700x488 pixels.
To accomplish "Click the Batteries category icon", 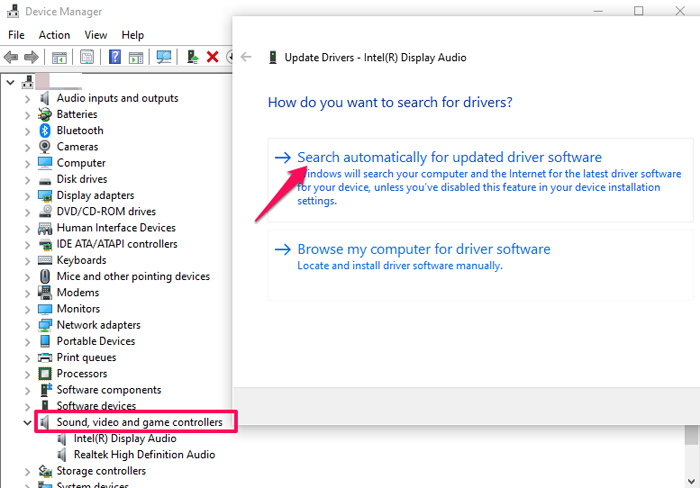I will click(45, 114).
